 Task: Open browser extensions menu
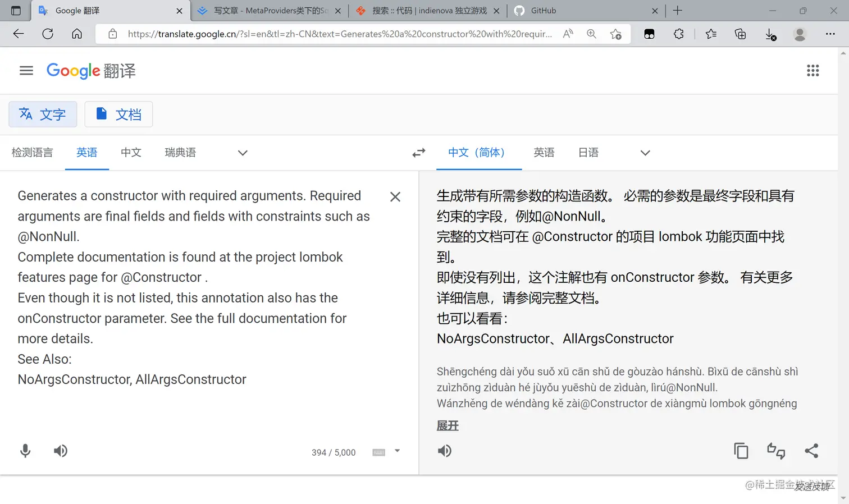pos(679,34)
